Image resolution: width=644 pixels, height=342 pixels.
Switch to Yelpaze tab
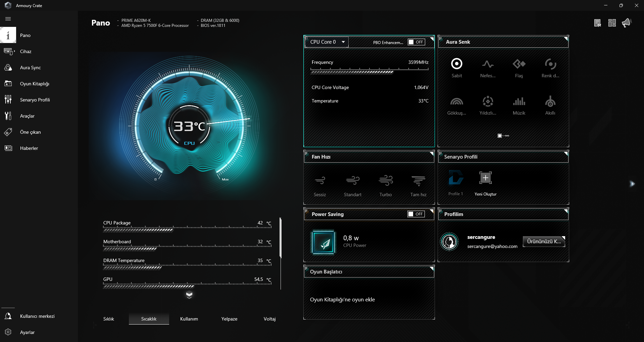(229, 319)
